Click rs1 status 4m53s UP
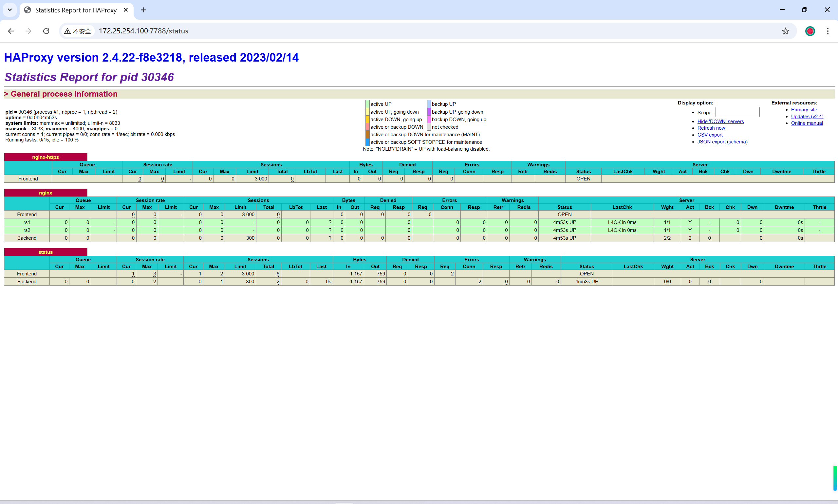 pos(564,222)
